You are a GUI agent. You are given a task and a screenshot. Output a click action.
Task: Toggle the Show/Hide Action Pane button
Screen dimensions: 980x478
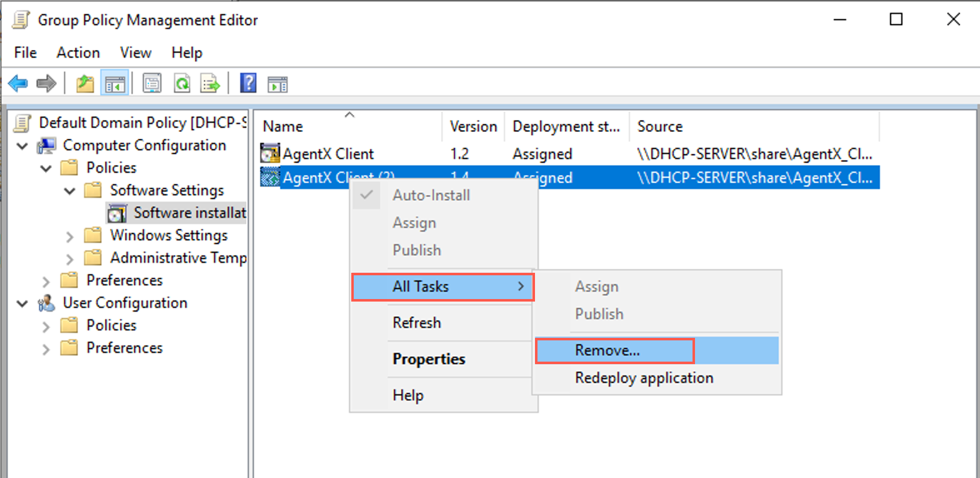click(x=277, y=83)
